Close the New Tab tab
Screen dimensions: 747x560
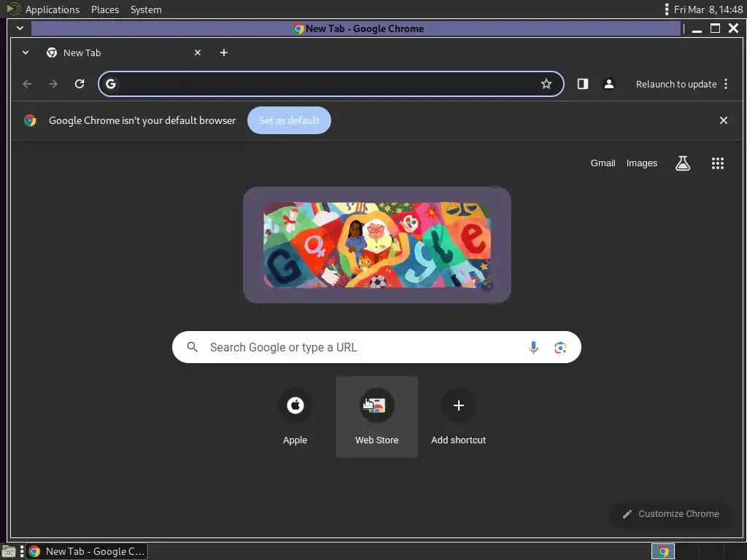[x=198, y=52]
